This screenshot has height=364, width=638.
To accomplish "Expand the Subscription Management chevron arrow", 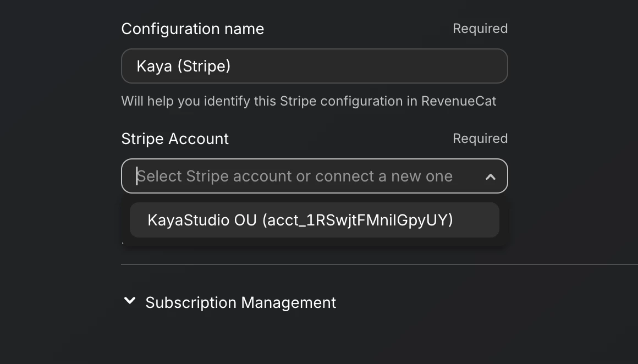I will [130, 301].
